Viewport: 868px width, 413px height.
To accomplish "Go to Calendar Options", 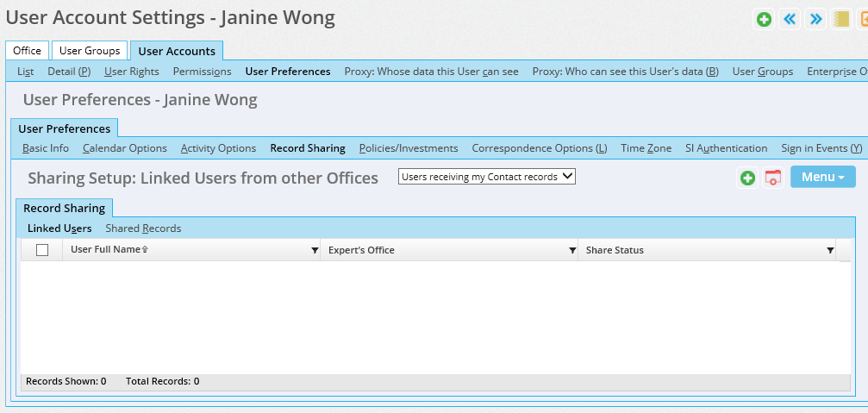I will click(124, 148).
